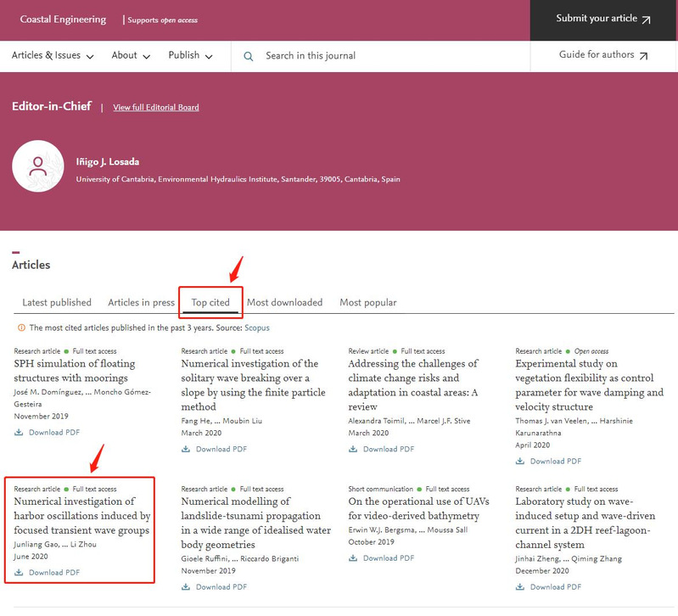The width and height of the screenshot is (678, 616).
Task: Click the search magnifier icon
Action: 249,56
